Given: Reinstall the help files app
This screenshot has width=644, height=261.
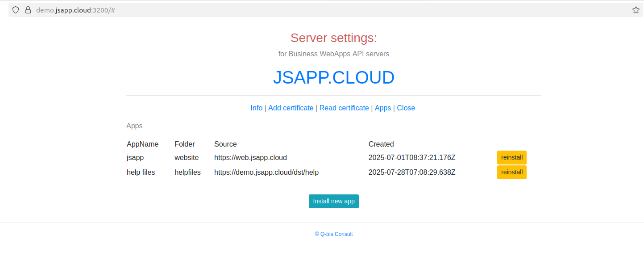Looking at the screenshot, I should click(511, 173).
